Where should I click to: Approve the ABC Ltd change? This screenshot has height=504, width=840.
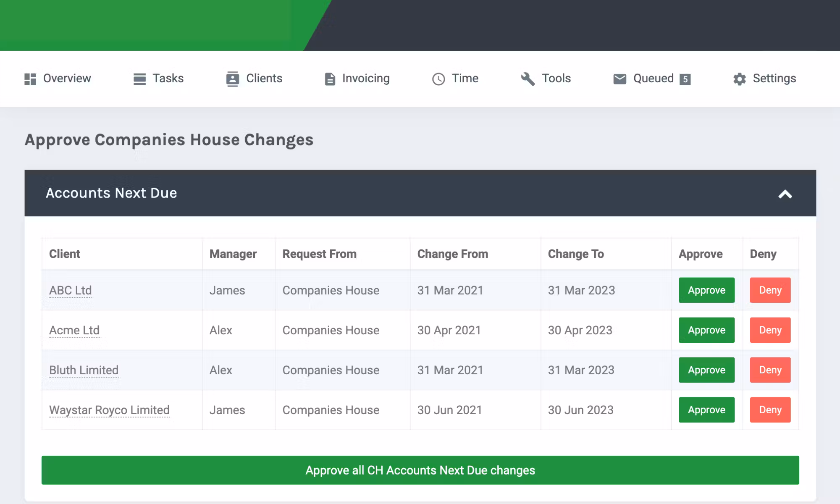706,290
